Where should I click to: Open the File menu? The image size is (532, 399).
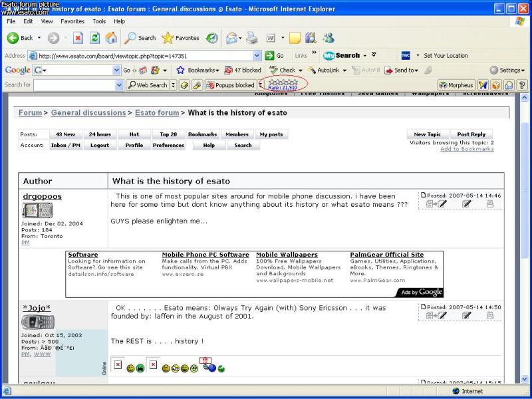[x=11, y=21]
